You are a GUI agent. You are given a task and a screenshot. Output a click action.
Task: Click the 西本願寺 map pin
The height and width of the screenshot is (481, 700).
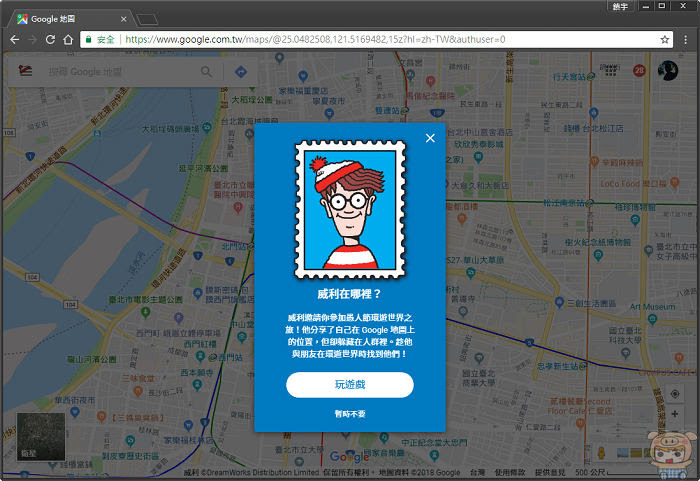click(197, 384)
